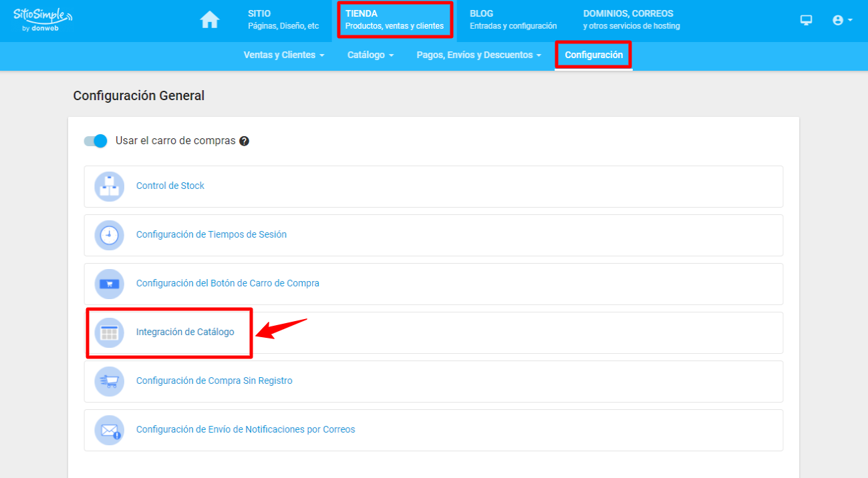Open Configuración de Compra Sin Registro

[x=214, y=381]
